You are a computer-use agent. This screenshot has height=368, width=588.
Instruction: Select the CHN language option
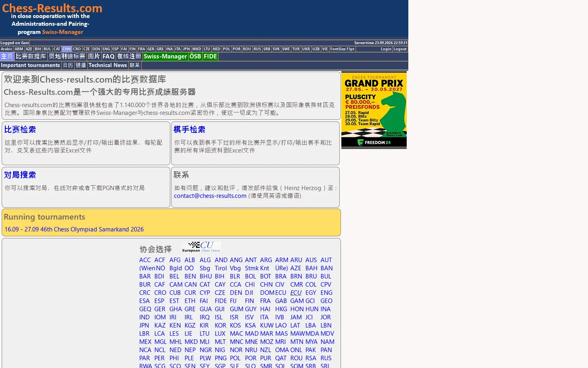(67, 49)
